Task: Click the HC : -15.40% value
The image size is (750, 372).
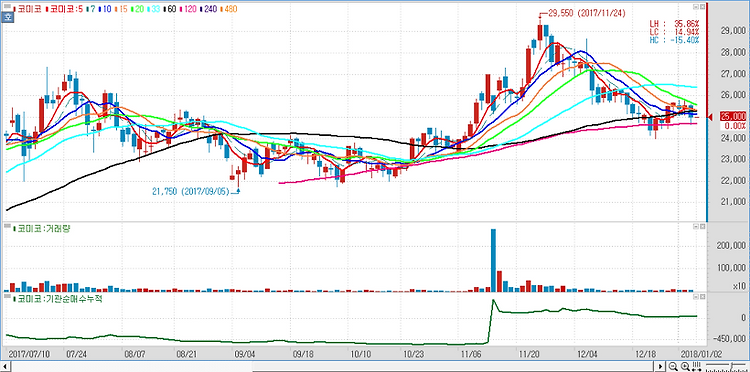Action: (x=674, y=40)
